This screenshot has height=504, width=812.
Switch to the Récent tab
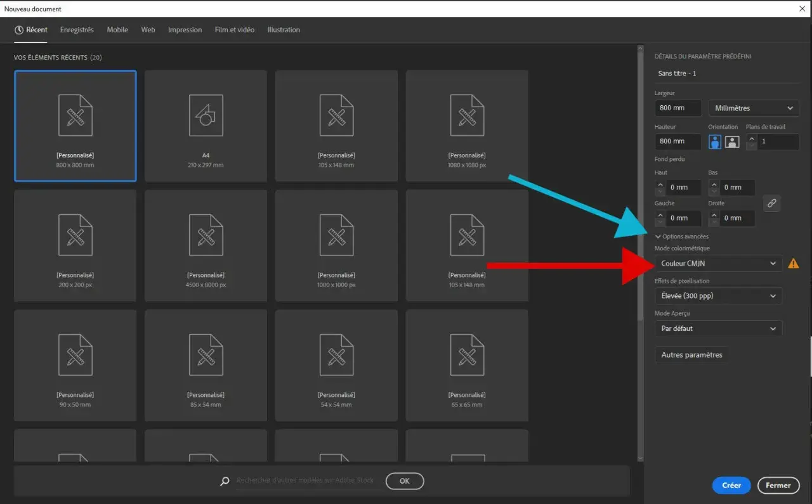31,30
